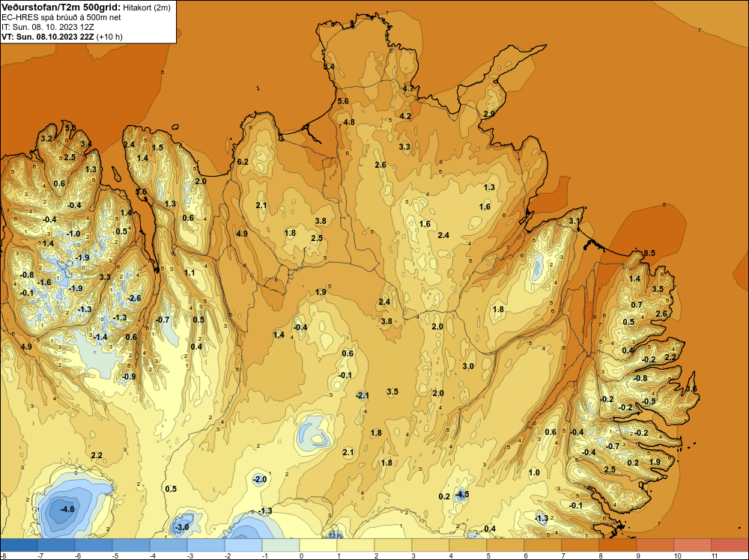
Task: Click the legend tick label -7
Action: click(x=41, y=556)
